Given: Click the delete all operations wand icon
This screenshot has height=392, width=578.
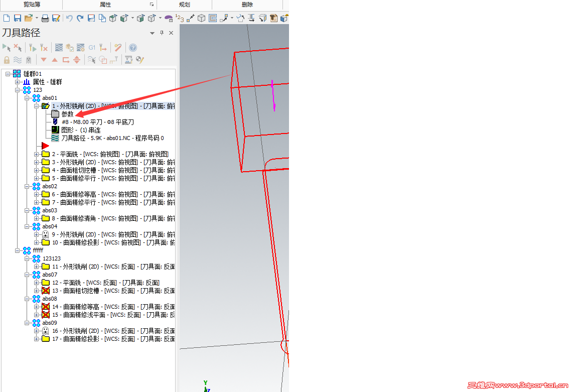Looking at the screenshot, I should pyautogui.click(x=118, y=48).
